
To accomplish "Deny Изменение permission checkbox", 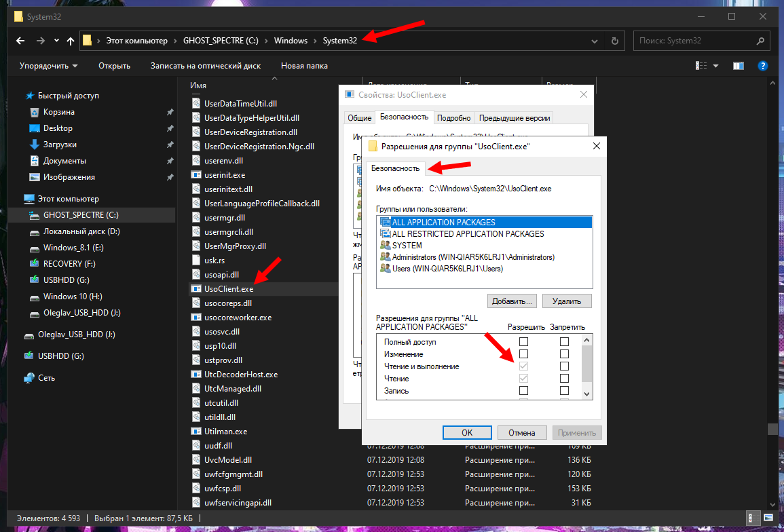I will 565,354.
